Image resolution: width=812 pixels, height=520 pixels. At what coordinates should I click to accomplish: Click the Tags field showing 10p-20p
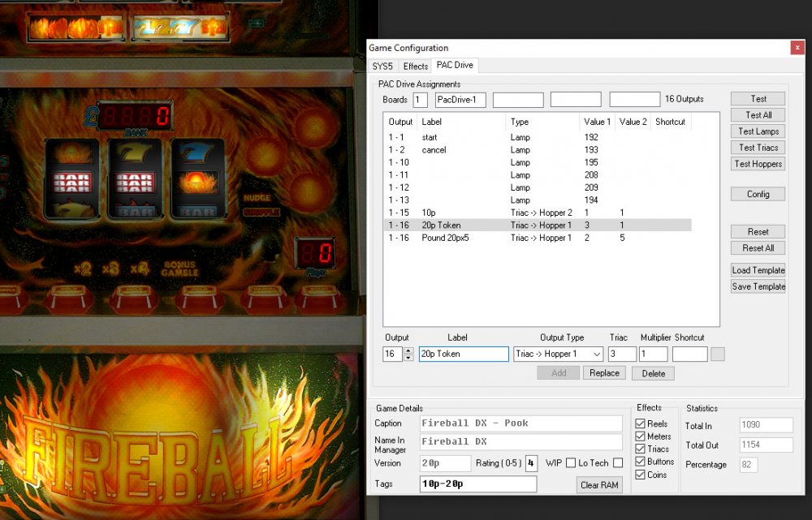tap(478, 484)
